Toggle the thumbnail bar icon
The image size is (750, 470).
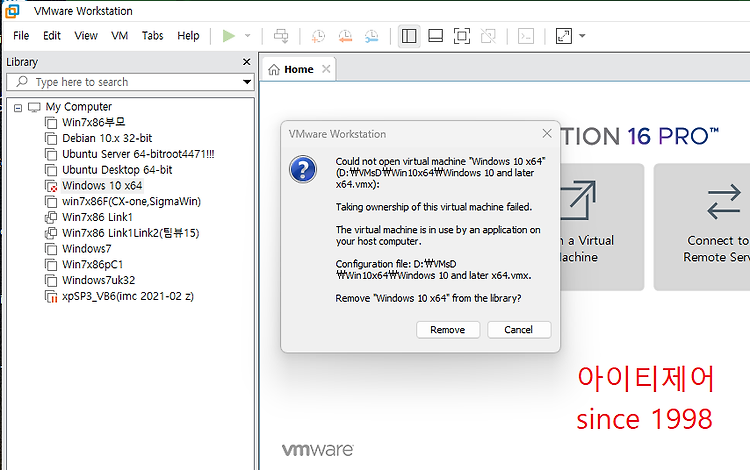tap(435, 36)
